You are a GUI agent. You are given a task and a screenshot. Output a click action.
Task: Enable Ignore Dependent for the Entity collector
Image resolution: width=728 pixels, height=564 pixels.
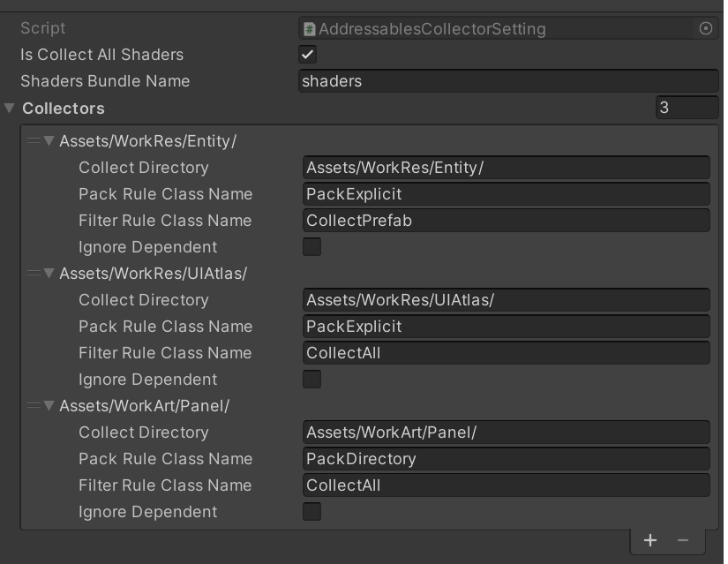click(x=311, y=247)
